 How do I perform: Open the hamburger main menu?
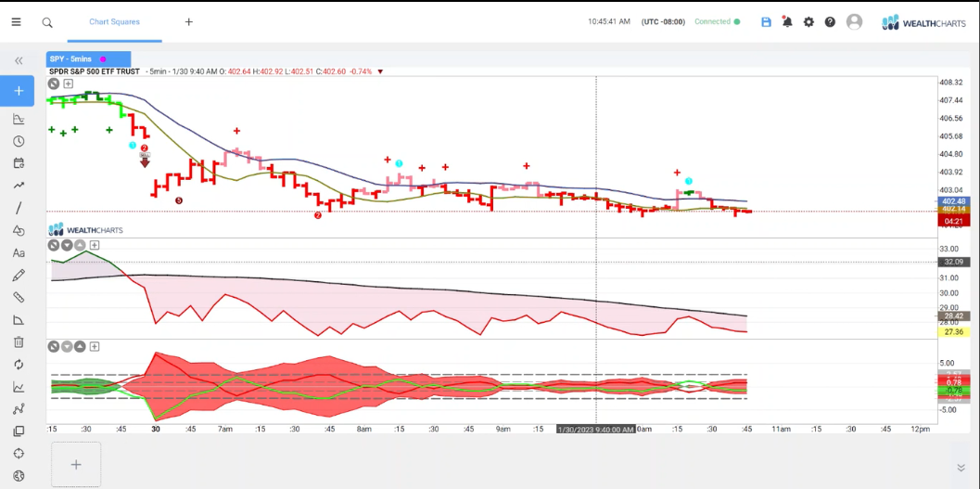pos(17,22)
